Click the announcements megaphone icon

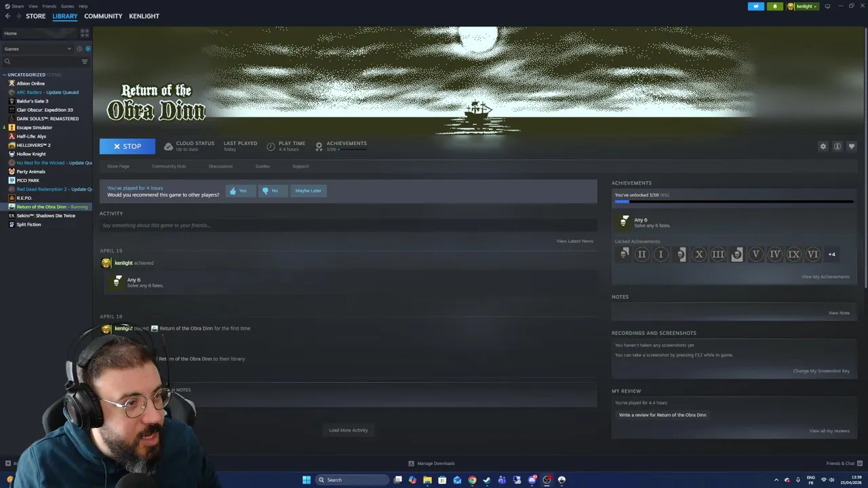coord(756,6)
